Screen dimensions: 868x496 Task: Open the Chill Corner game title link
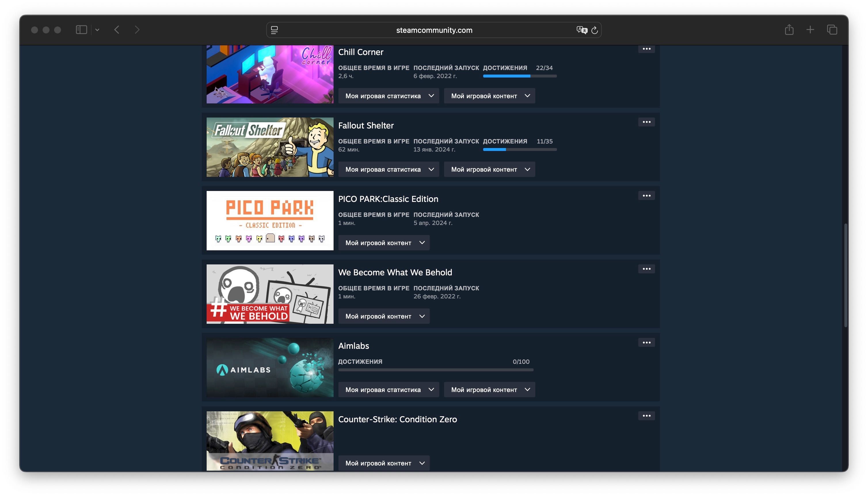pyautogui.click(x=361, y=52)
